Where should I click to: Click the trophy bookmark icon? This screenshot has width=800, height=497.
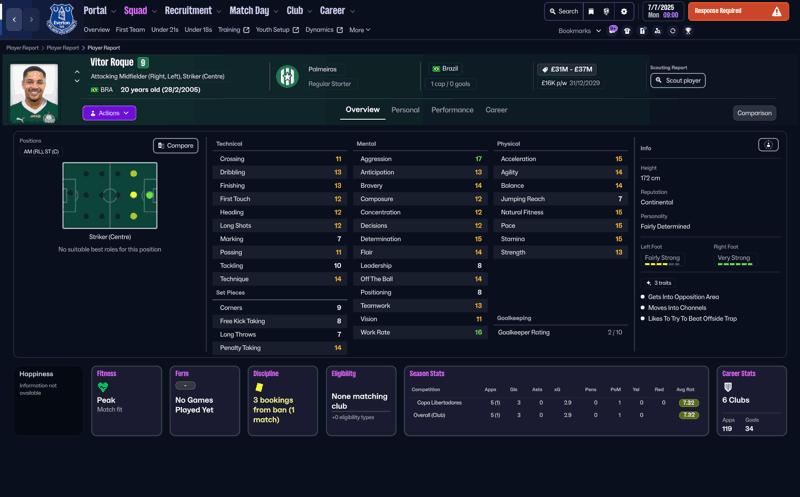(x=688, y=31)
